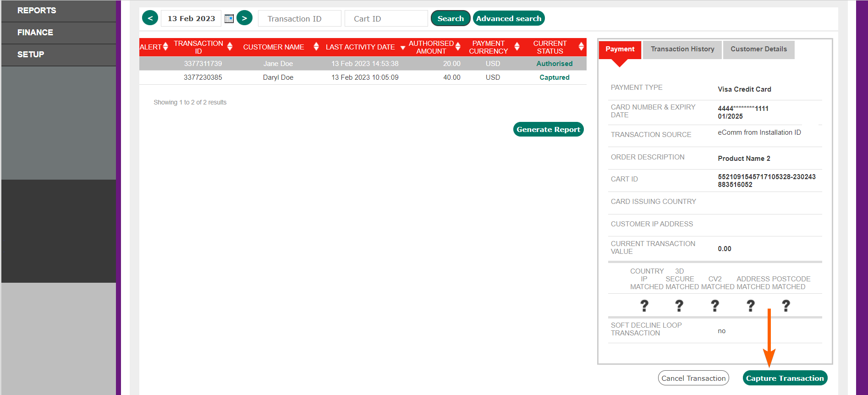Open Advanced search
Image resolution: width=868 pixels, height=395 pixels.
[x=509, y=18]
